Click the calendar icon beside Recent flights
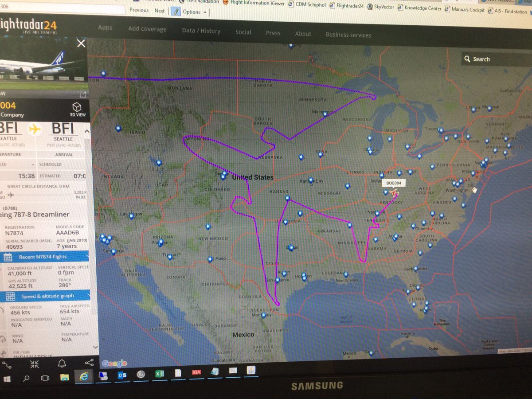Image resolution: width=532 pixels, height=399 pixels. pyautogui.click(x=8, y=257)
